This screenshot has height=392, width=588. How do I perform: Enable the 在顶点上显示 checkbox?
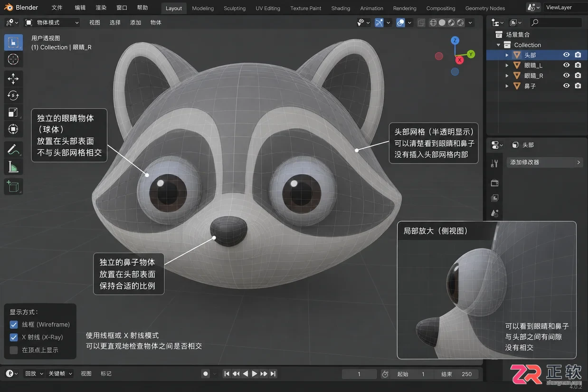(14, 350)
